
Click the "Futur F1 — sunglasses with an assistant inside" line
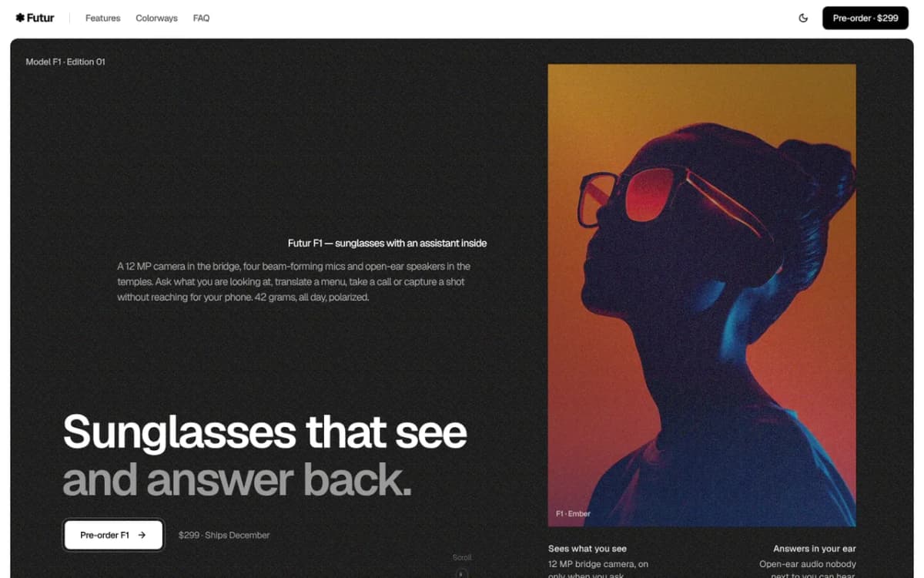(x=387, y=243)
